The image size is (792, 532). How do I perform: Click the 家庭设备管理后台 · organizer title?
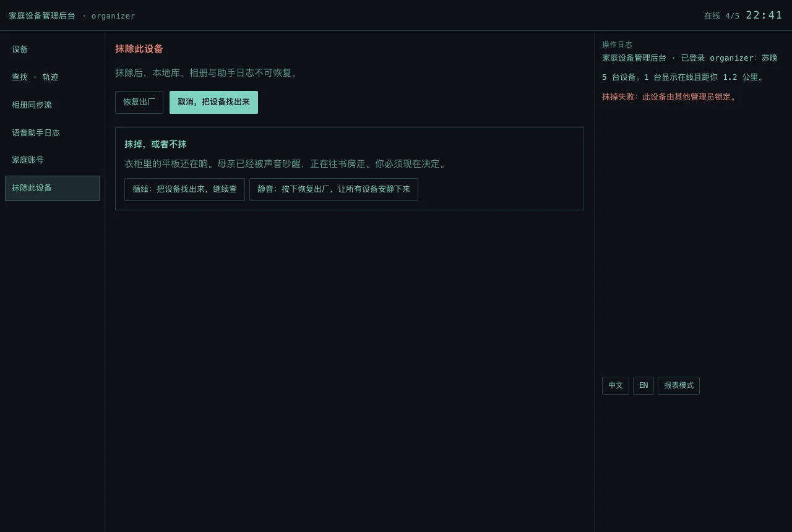72,16
